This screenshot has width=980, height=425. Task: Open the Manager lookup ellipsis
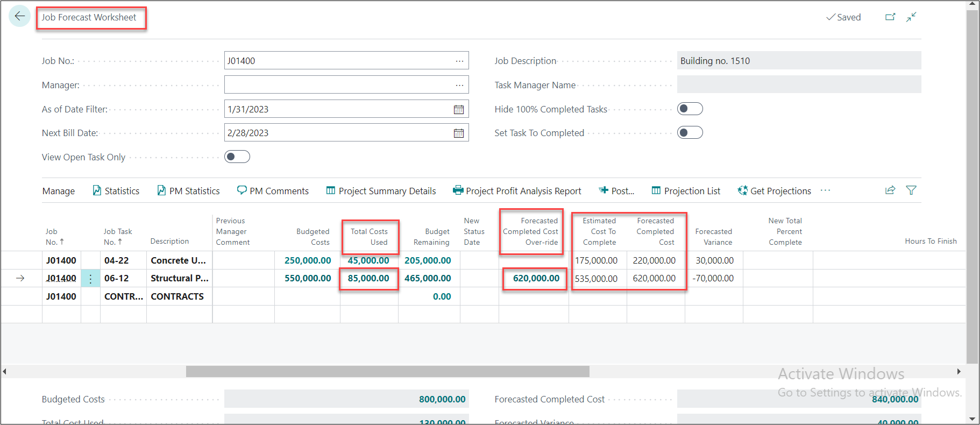click(x=459, y=85)
